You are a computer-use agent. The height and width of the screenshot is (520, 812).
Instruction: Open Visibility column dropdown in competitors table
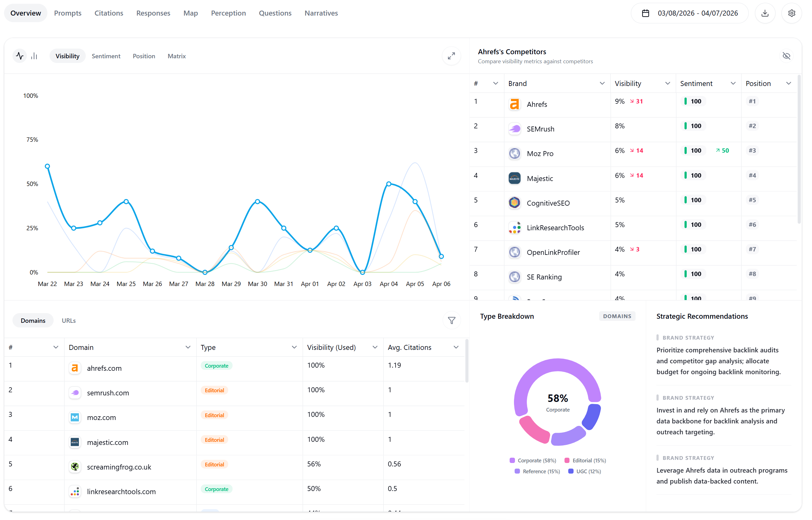tap(667, 83)
